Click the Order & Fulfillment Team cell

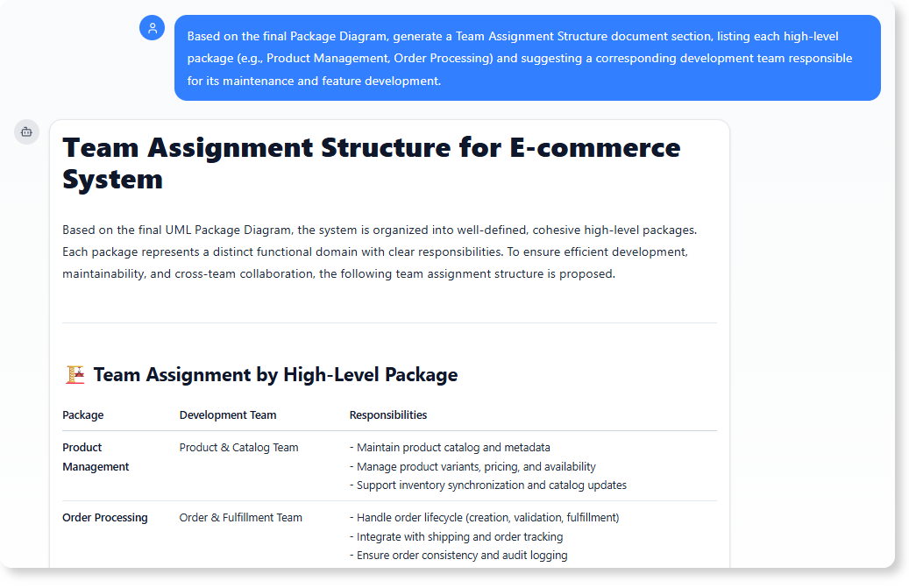(x=240, y=517)
